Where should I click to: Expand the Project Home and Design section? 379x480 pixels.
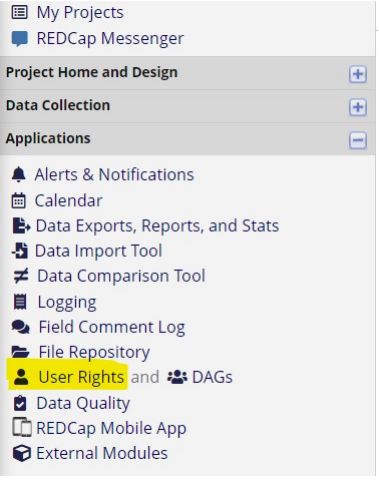coord(358,74)
